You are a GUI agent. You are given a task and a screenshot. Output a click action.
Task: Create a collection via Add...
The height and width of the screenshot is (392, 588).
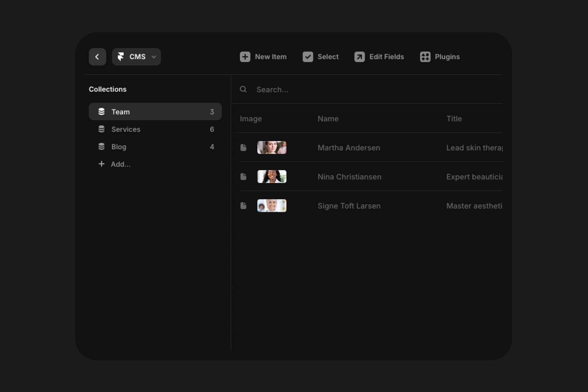tap(120, 164)
